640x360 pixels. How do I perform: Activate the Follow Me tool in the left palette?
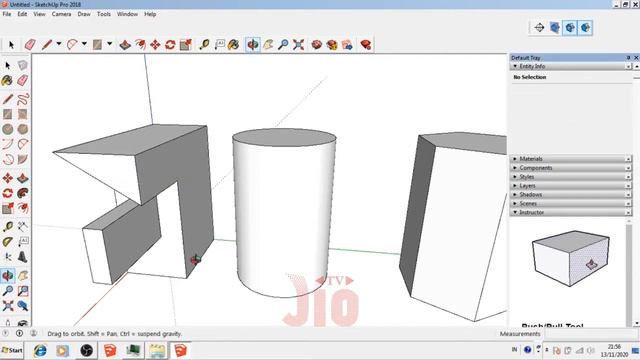(22, 193)
